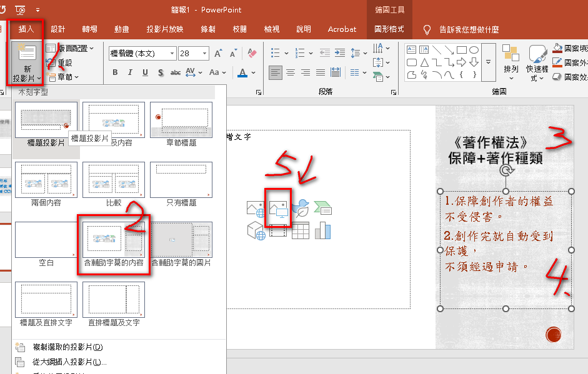Viewport: 588px width, 374px height.
Task: Click the SmartArt placeholder icon
Action: (x=322, y=208)
